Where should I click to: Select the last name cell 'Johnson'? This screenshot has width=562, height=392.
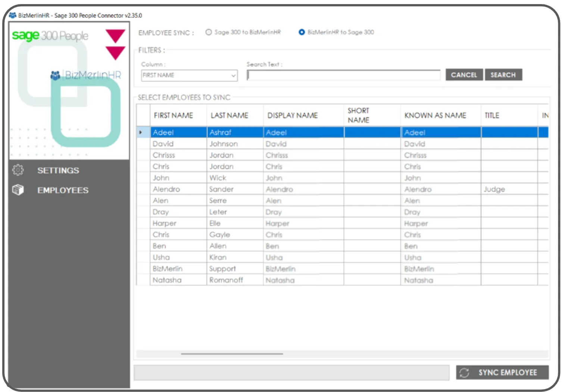click(235, 144)
